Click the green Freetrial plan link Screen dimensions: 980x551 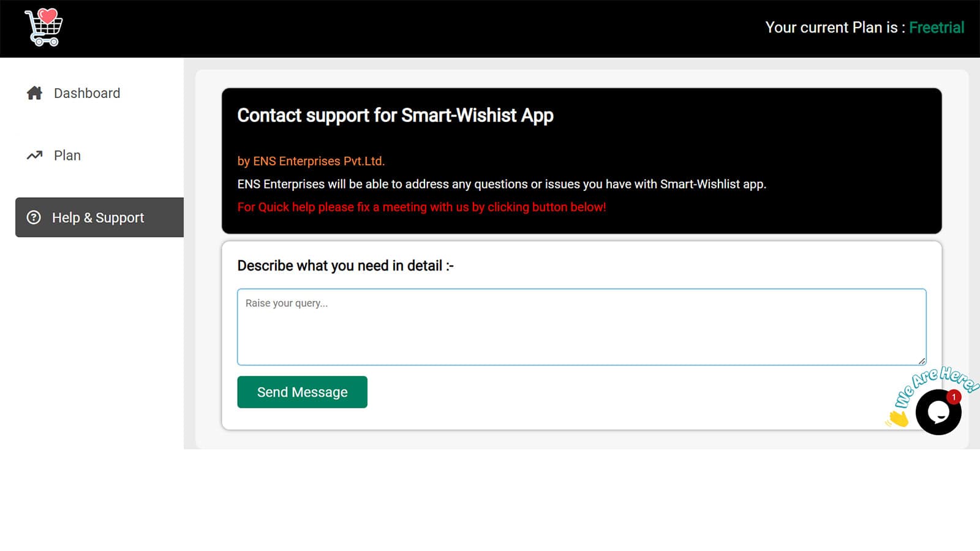point(937,28)
